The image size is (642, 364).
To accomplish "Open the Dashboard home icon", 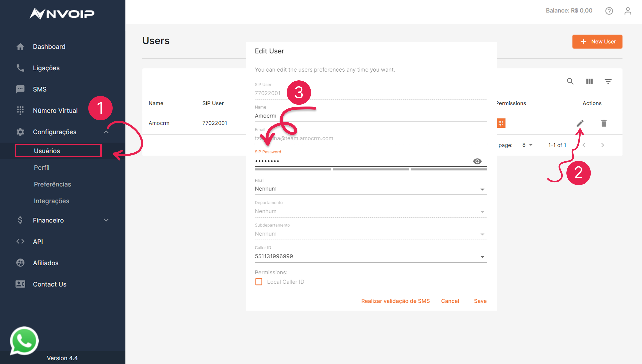I will pyautogui.click(x=20, y=47).
